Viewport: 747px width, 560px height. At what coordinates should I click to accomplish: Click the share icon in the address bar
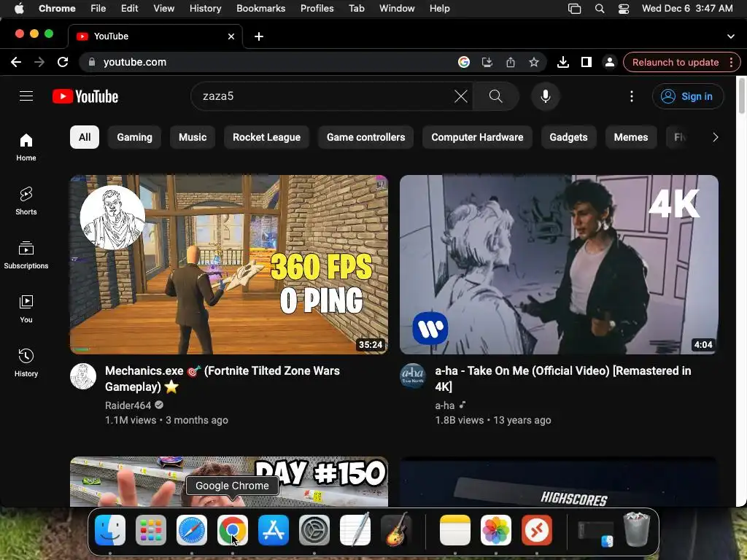pyautogui.click(x=511, y=62)
